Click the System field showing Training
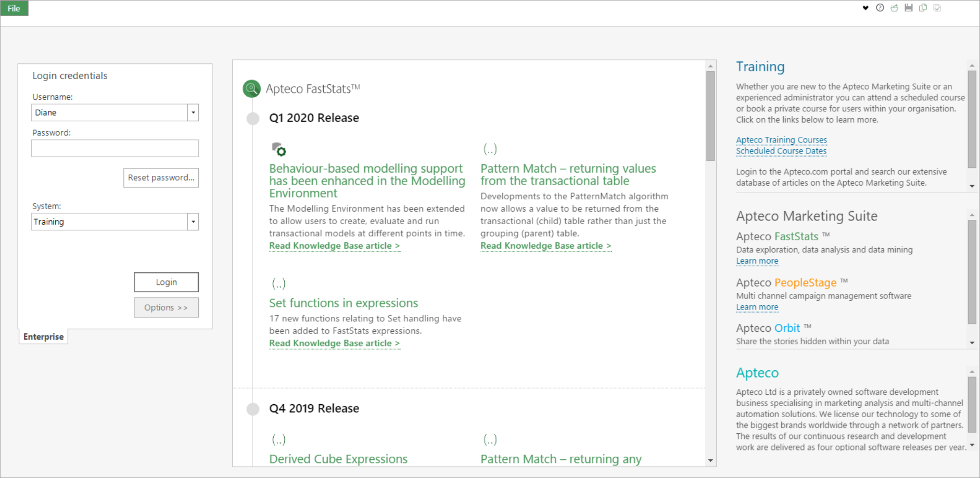The height and width of the screenshot is (478, 980). [x=109, y=222]
